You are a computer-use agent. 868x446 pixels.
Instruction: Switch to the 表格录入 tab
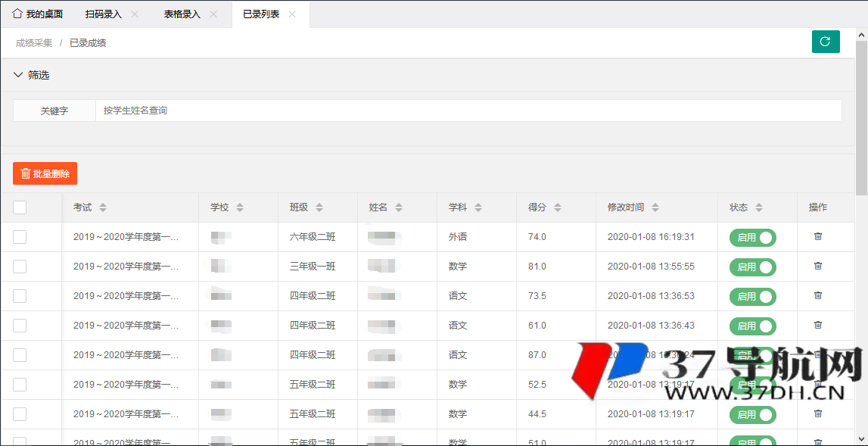(x=182, y=14)
